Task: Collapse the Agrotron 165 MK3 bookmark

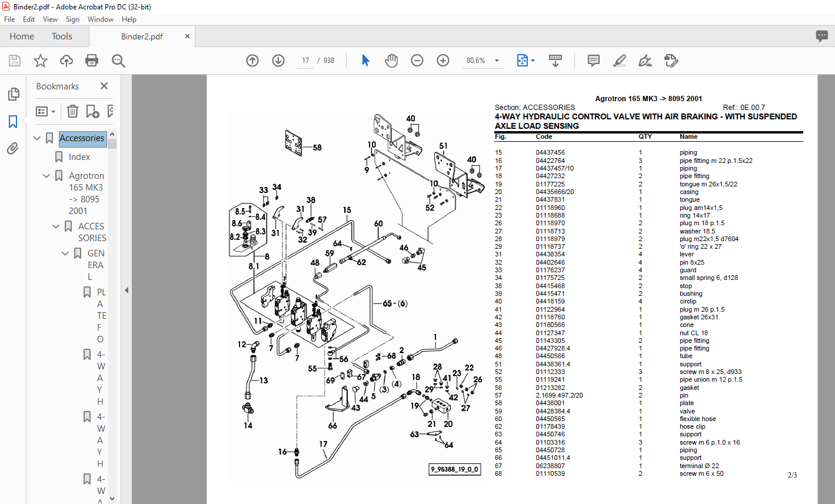Action: point(47,176)
